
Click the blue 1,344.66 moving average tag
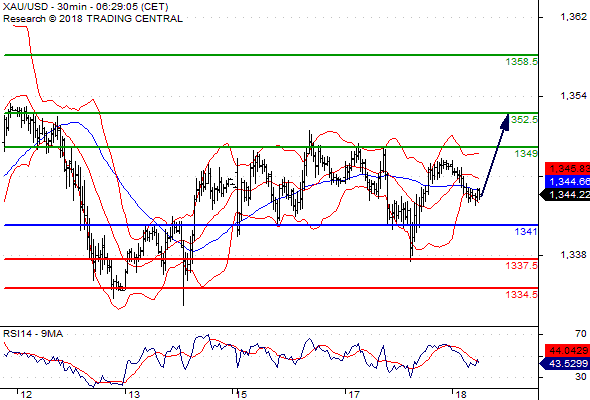click(567, 182)
